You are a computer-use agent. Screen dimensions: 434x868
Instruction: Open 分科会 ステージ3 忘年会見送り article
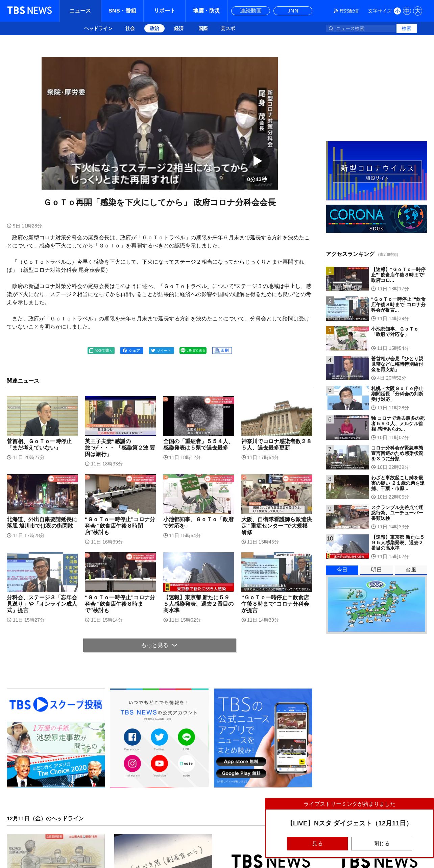(x=42, y=587)
